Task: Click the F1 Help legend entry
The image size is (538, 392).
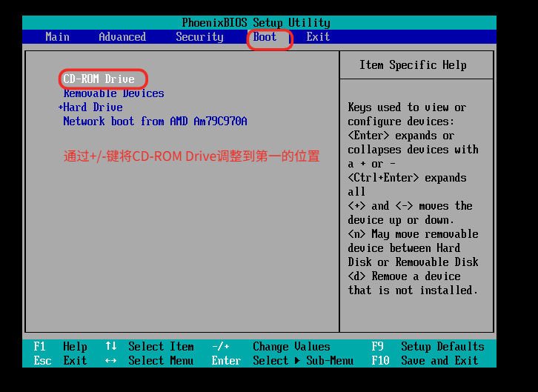Action: (60, 346)
